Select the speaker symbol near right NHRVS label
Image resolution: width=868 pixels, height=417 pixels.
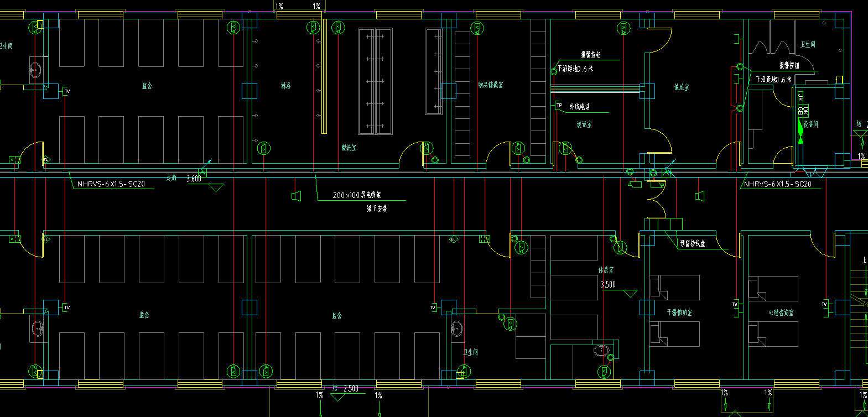click(699, 195)
